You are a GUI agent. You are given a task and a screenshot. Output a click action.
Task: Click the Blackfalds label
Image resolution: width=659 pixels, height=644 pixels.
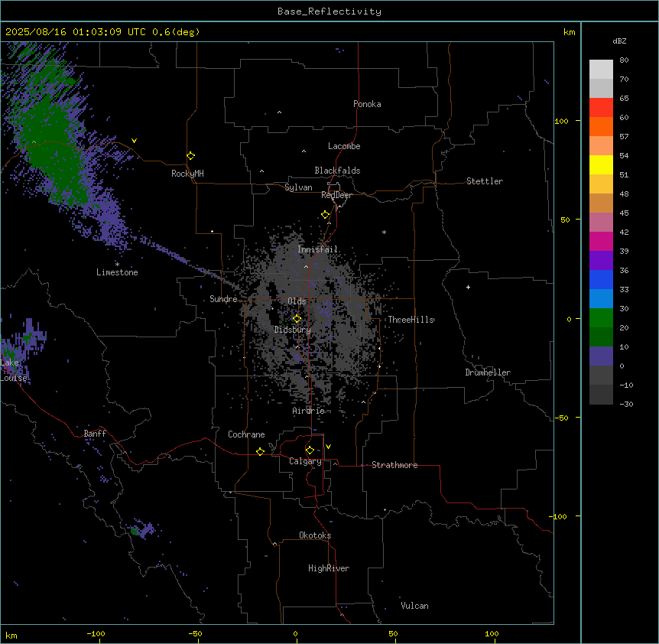tap(337, 171)
